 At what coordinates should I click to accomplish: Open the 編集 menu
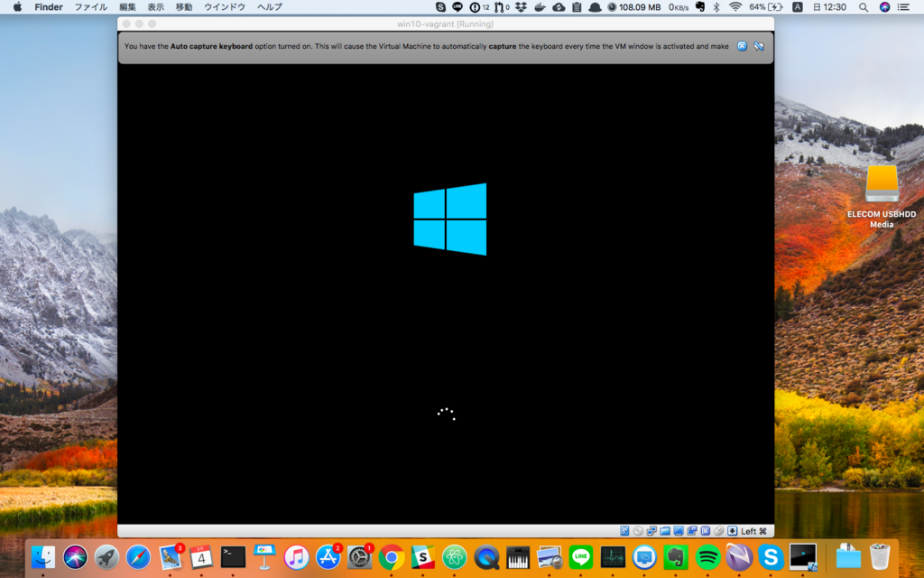tap(127, 7)
